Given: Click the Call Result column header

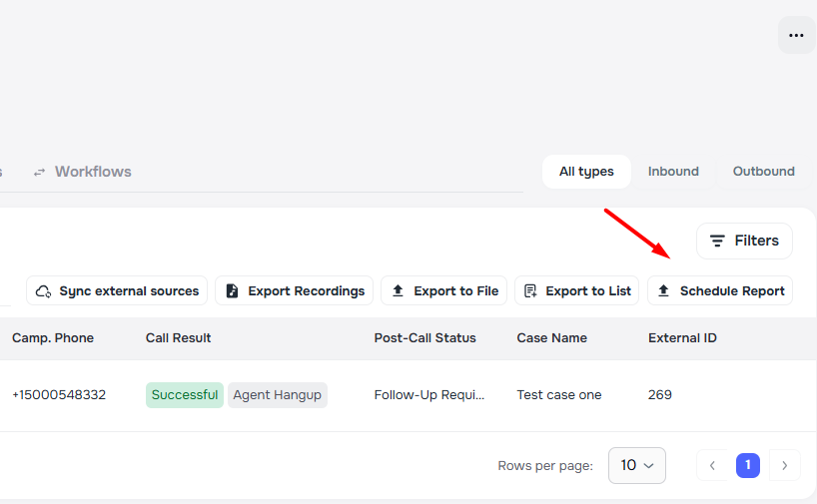Looking at the screenshot, I should click(178, 338).
